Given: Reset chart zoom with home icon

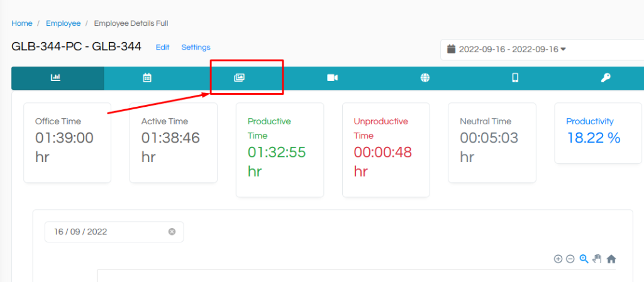Looking at the screenshot, I should coord(611,259).
